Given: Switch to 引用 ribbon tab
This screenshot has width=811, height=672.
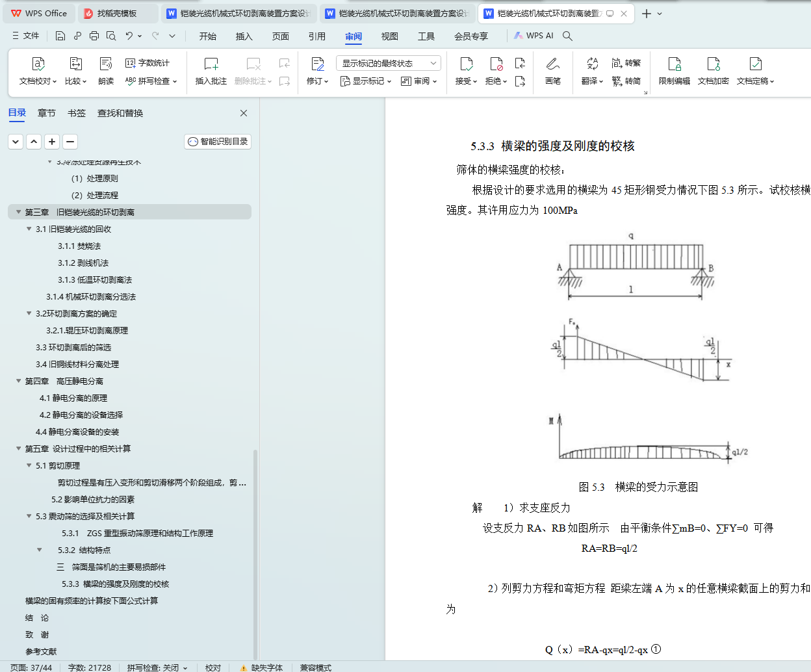Looking at the screenshot, I should [x=317, y=36].
